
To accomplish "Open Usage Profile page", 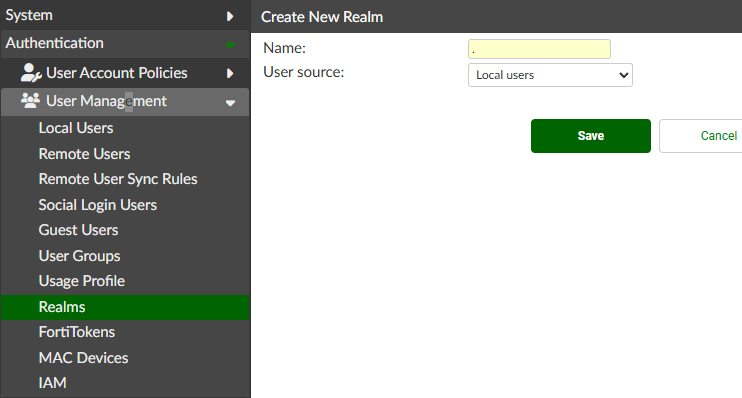I will point(81,281).
